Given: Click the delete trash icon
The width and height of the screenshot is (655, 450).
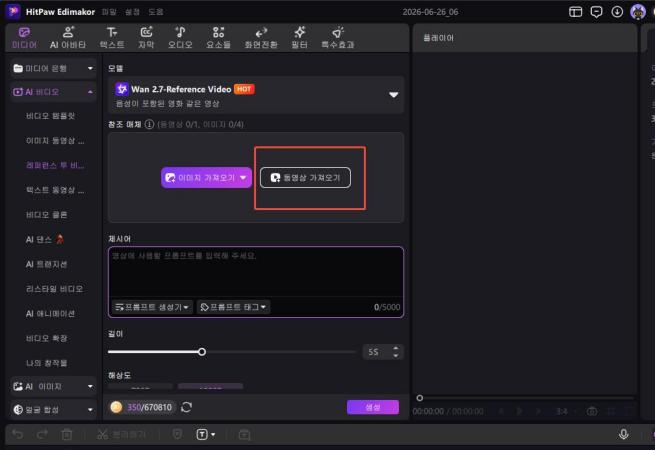Looking at the screenshot, I should click(67, 435).
